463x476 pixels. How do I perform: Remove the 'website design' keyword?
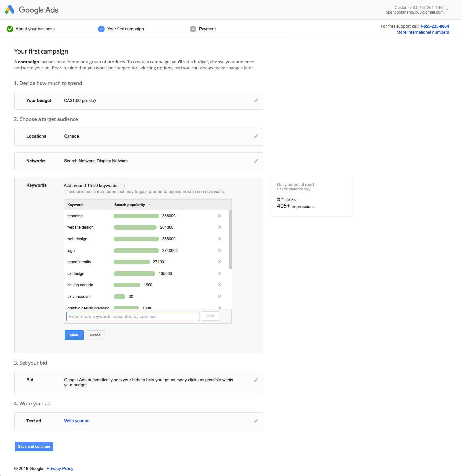[220, 227]
